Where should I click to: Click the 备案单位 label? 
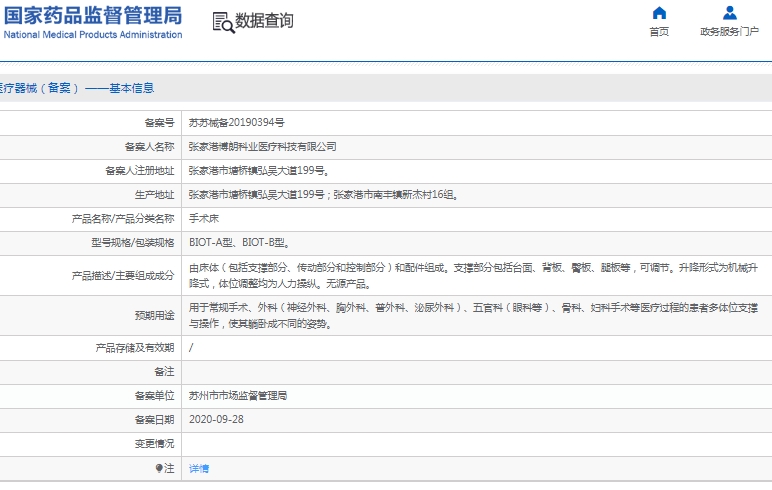pos(155,396)
